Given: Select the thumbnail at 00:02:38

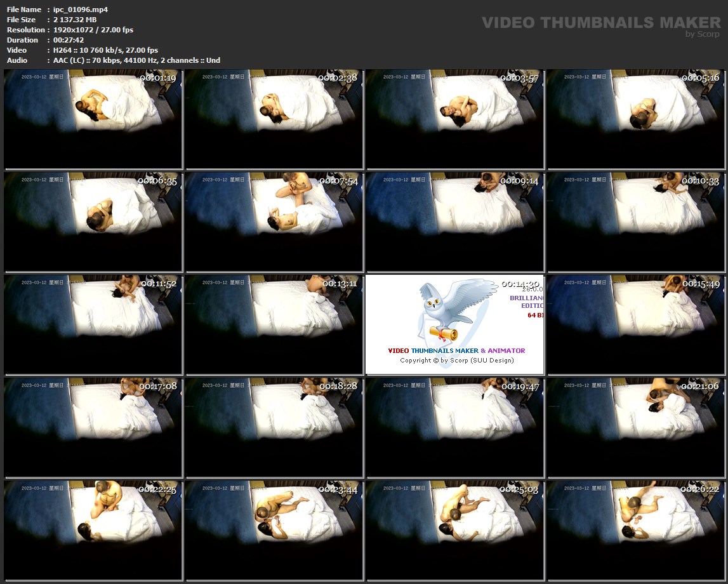Looking at the screenshot, I should [274, 119].
